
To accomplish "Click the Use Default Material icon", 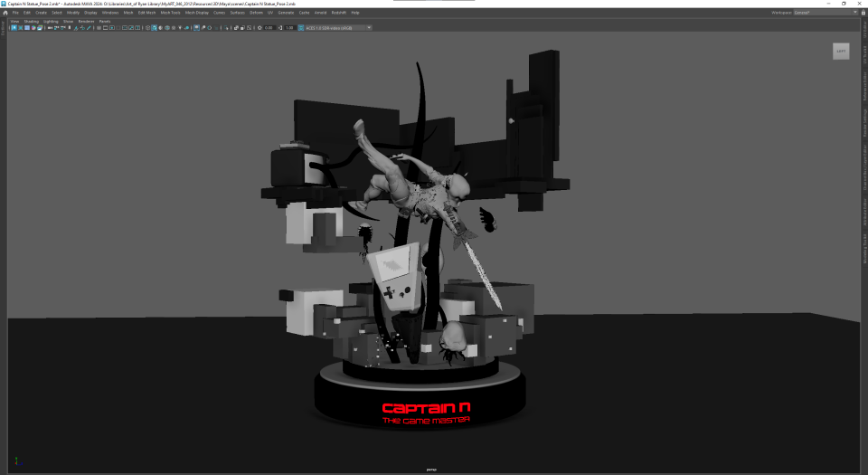I will click(161, 27).
